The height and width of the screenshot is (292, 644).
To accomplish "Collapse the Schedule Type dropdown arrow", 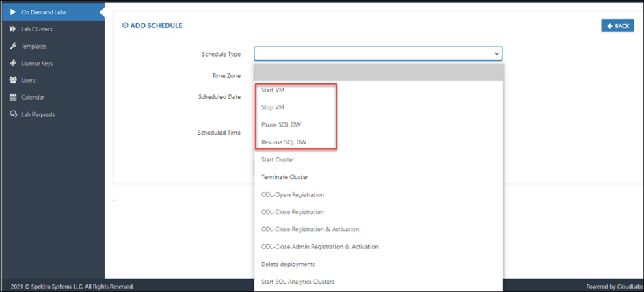I will pos(496,54).
